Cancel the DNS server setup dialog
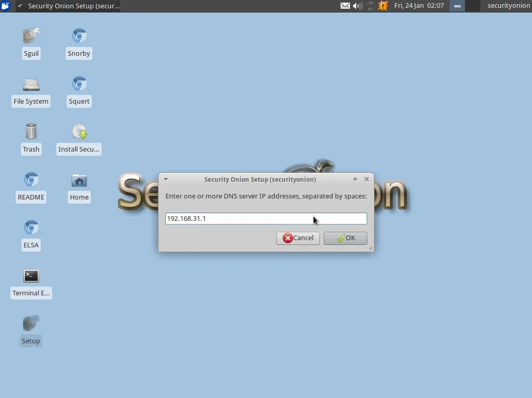The height and width of the screenshot is (398, 532). pyautogui.click(x=298, y=238)
